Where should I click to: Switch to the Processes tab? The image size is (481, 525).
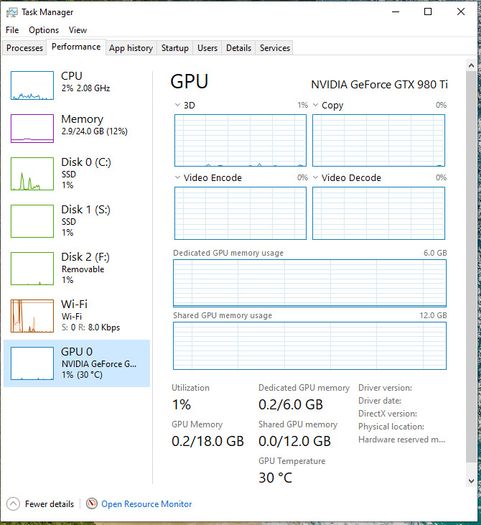click(x=24, y=48)
